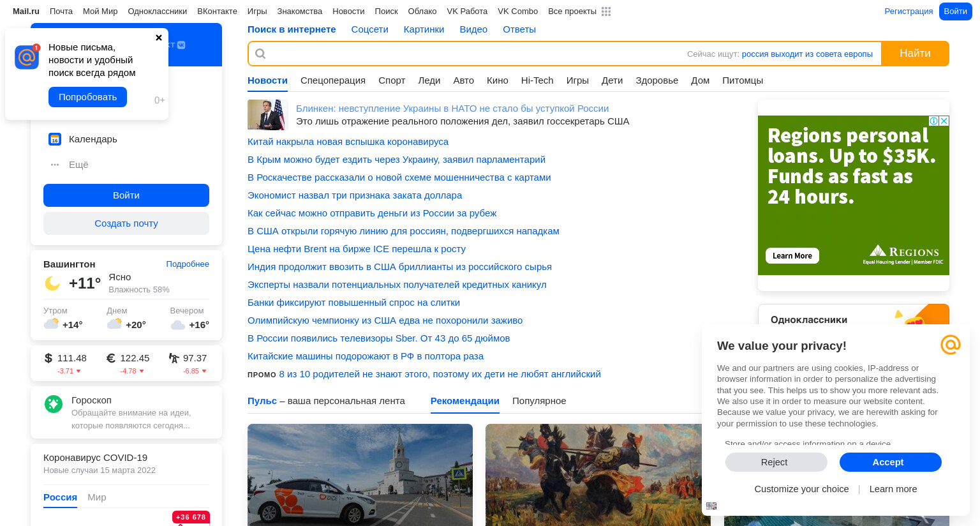Open 'Цена нефти Brent' headline

coord(357,249)
